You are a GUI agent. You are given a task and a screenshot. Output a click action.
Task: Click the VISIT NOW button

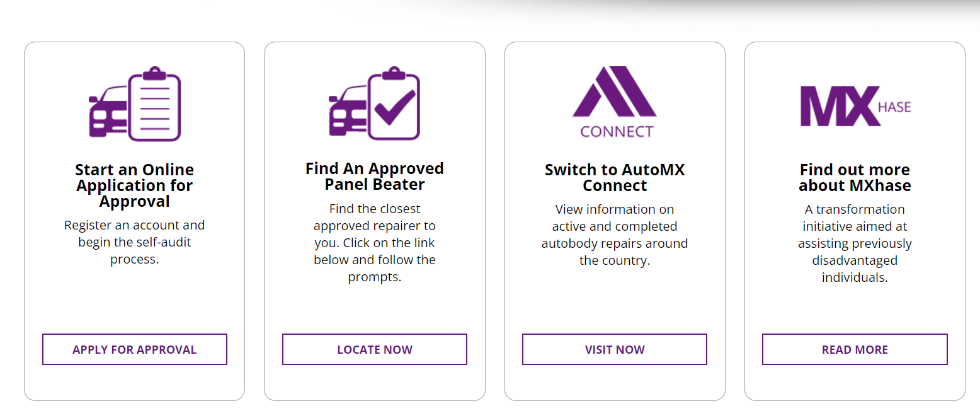coord(614,349)
